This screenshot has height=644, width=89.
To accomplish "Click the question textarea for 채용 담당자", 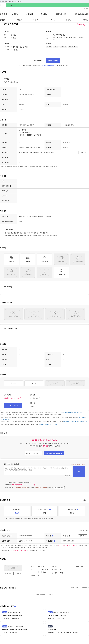I will [38, 470].
